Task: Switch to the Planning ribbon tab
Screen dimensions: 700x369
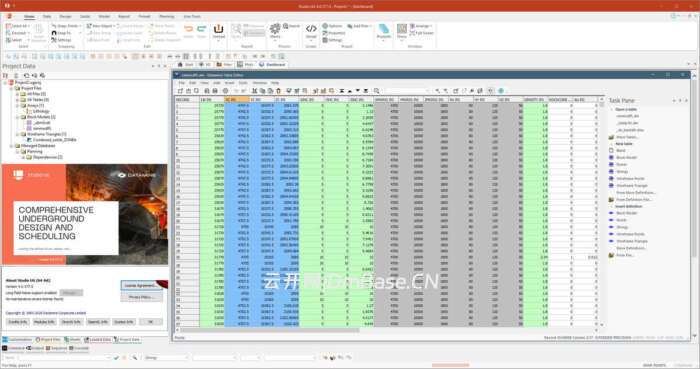Action: 167,17
